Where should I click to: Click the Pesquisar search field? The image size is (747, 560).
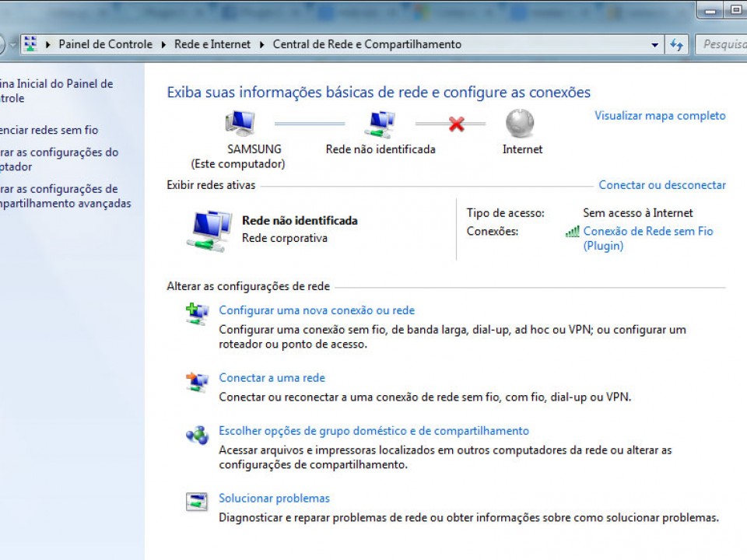pos(721,44)
